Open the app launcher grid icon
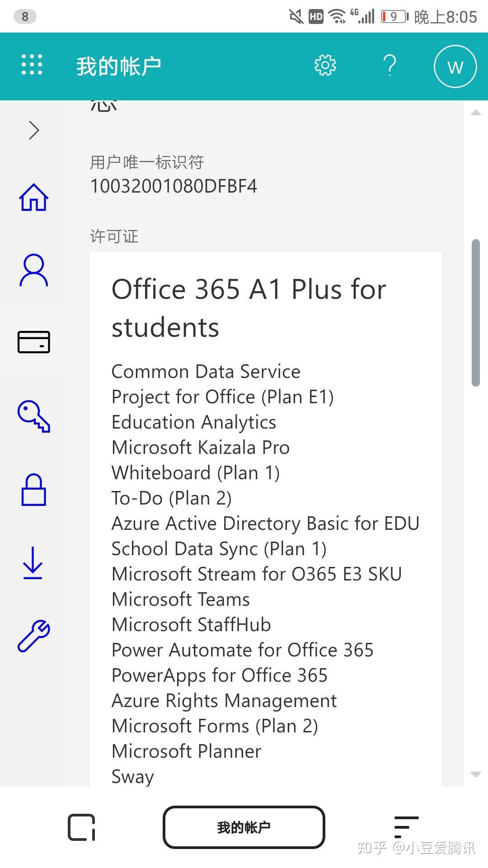 pyautogui.click(x=32, y=65)
